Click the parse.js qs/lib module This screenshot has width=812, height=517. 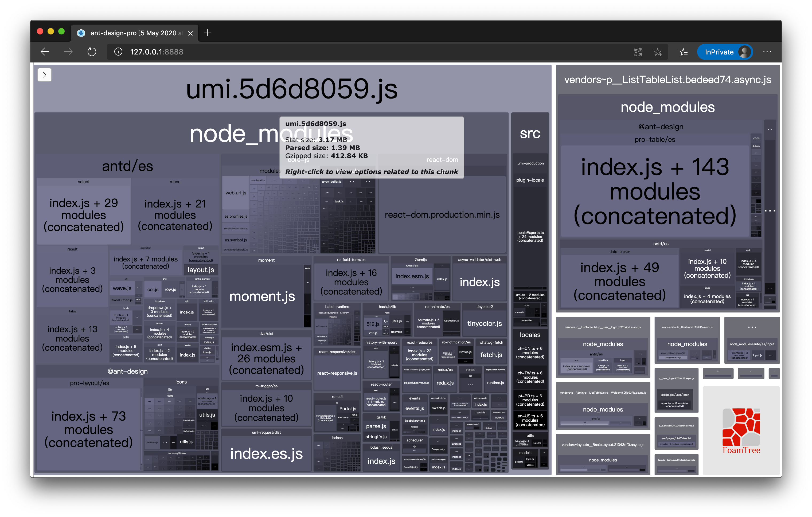(376, 426)
